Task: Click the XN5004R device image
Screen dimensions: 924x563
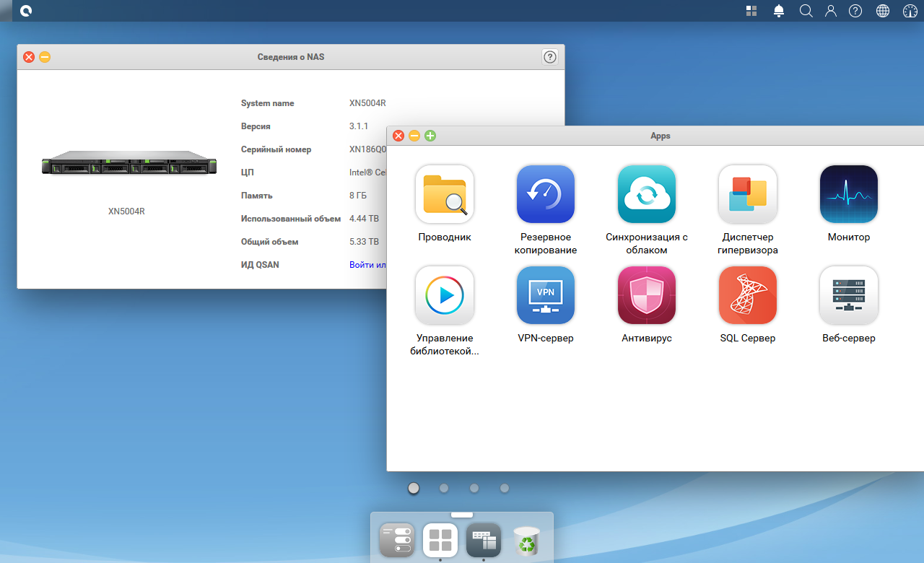Action: [129, 162]
